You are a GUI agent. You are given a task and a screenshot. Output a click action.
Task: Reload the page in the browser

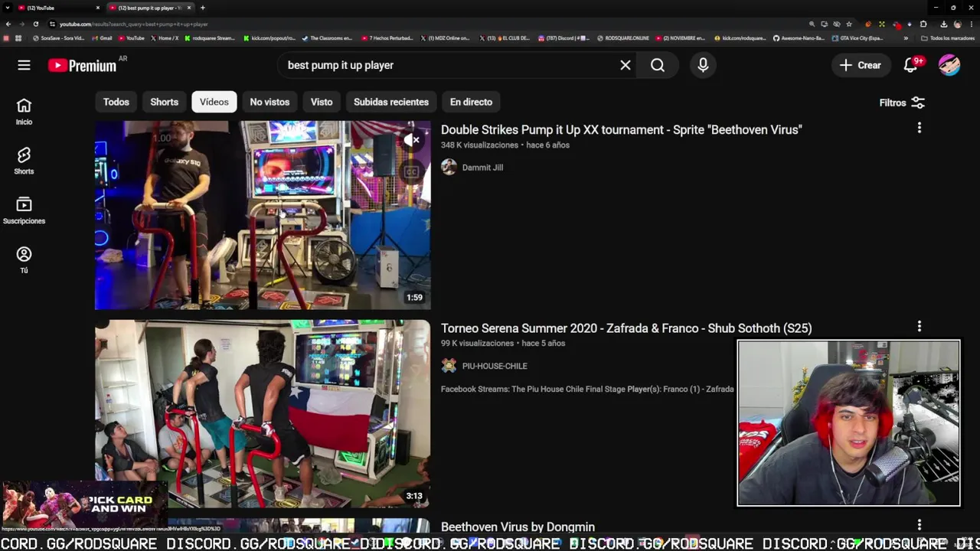35,24
